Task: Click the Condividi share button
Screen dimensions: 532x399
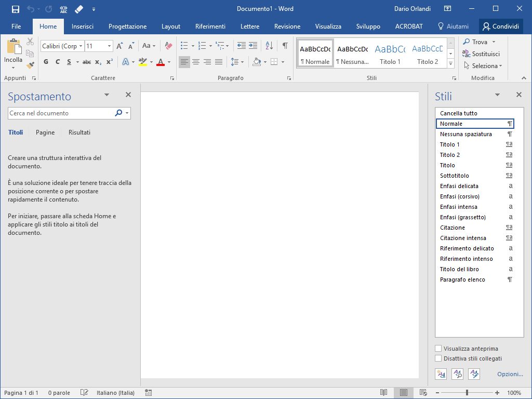Action: tap(500, 26)
